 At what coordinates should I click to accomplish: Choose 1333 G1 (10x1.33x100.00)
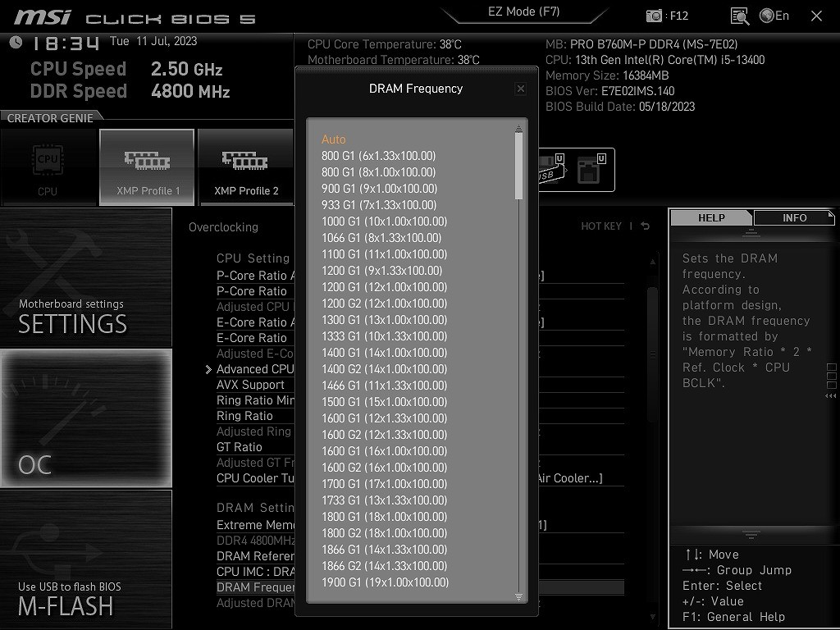point(384,336)
